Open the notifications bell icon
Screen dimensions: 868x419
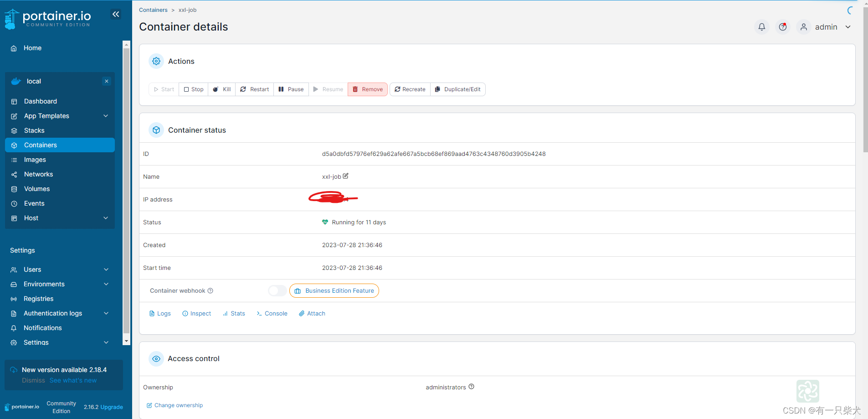tap(761, 27)
